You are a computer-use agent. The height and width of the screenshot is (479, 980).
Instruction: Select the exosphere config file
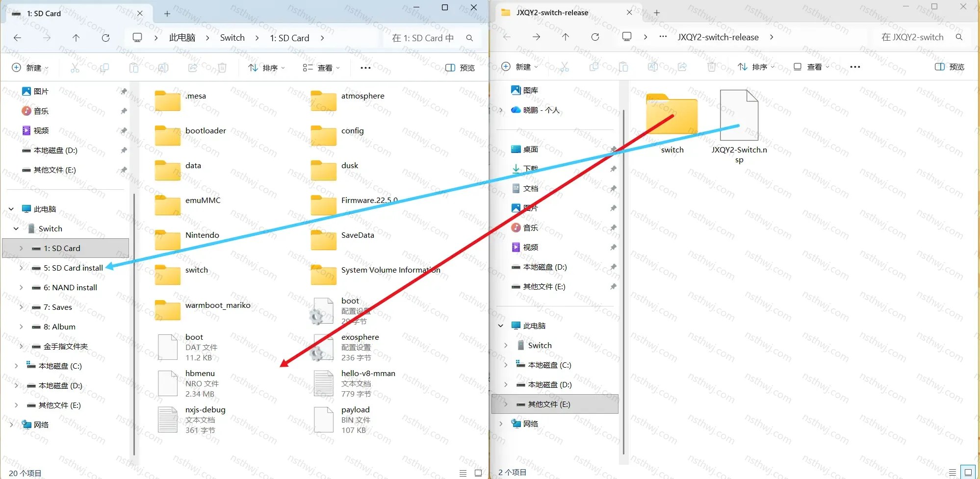pyautogui.click(x=346, y=348)
